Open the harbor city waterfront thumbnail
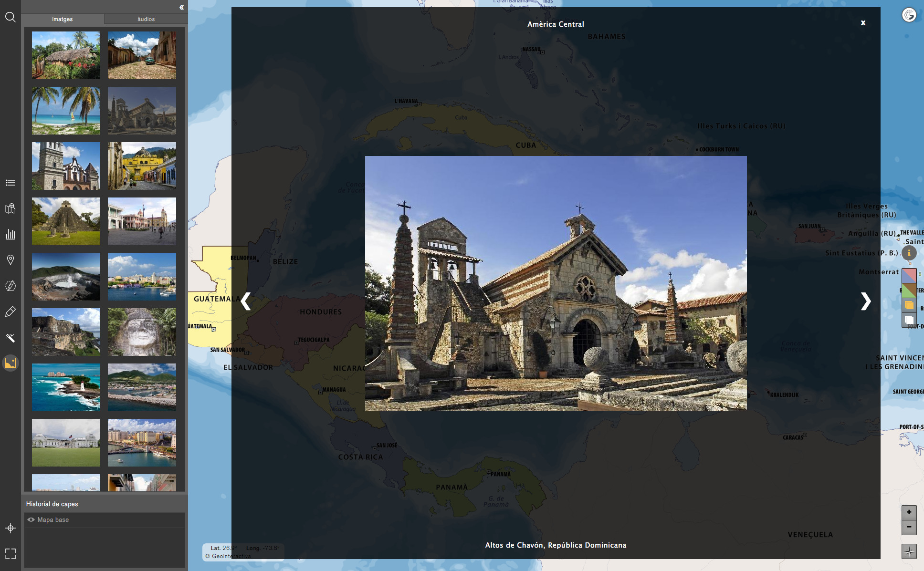The height and width of the screenshot is (571, 924). pyautogui.click(x=142, y=277)
